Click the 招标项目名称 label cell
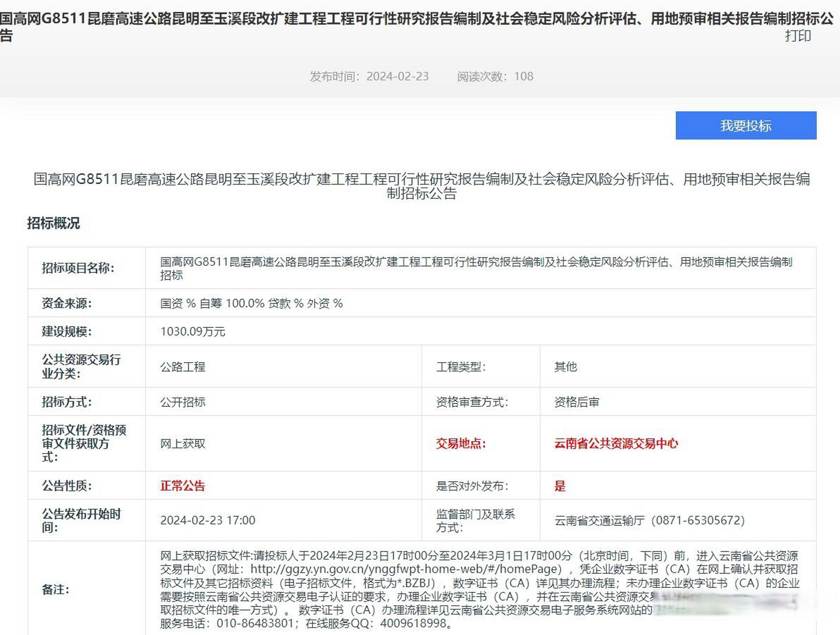 tap(86, 268)
